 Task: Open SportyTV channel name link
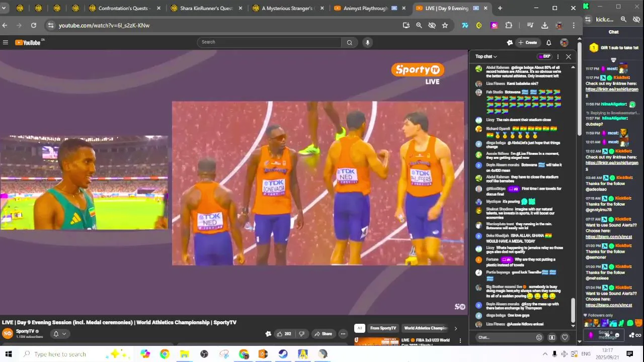coord(25,331)
